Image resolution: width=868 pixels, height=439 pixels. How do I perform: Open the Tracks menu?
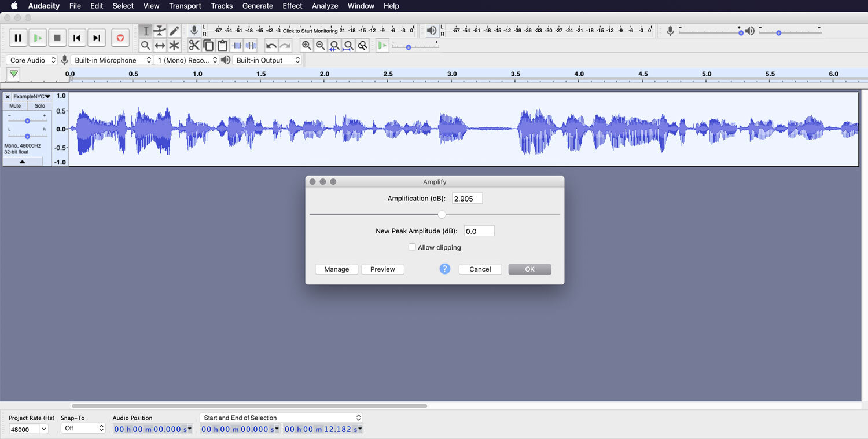pyautogui.click(x=222, y=6)
